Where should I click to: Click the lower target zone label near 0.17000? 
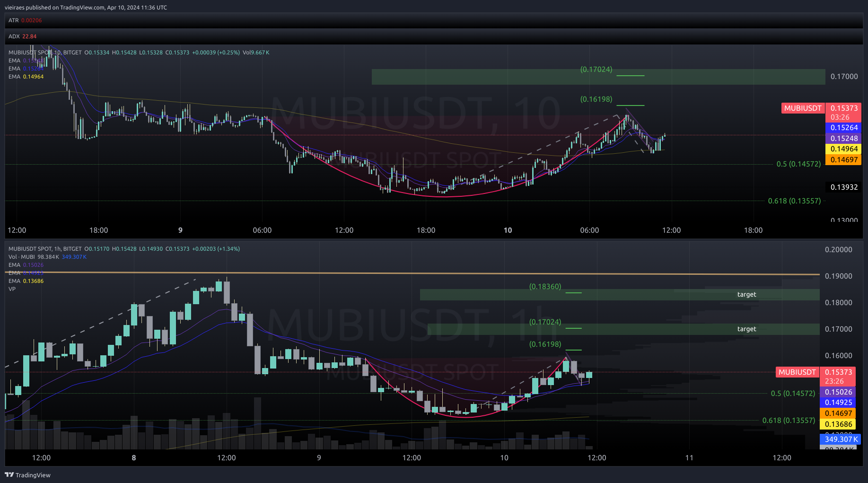click(x=746, y=329)
